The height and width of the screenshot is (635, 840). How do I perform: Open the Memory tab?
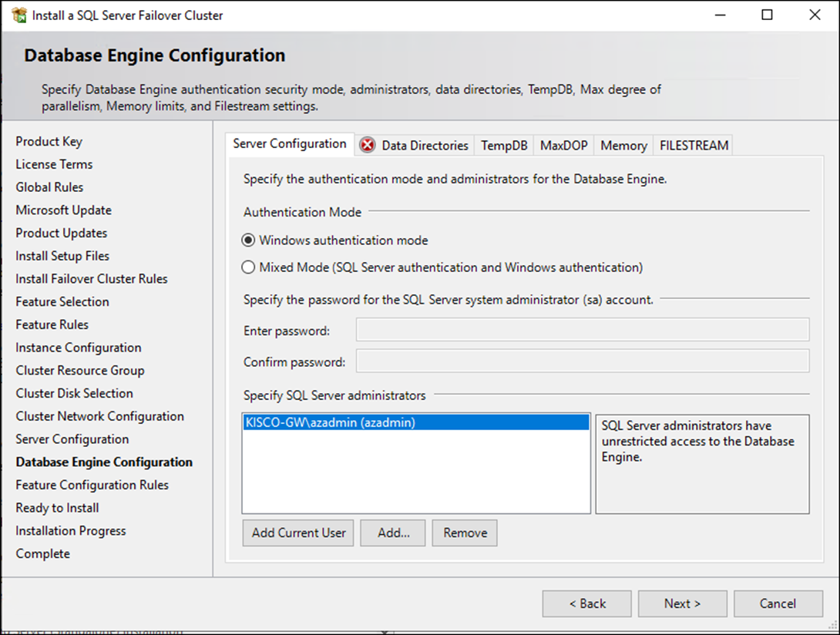[x=623, y=145]
